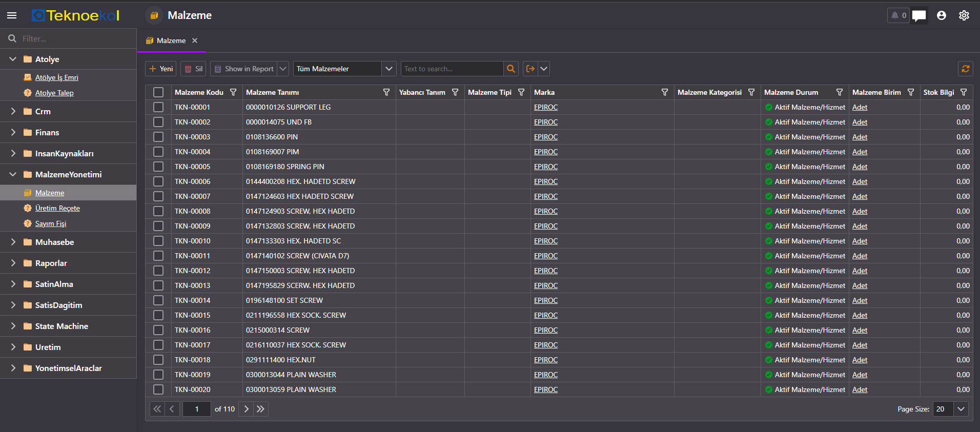The image size is (980, 432).
Task: Open the chat messages icon
Action: [919, 15]
